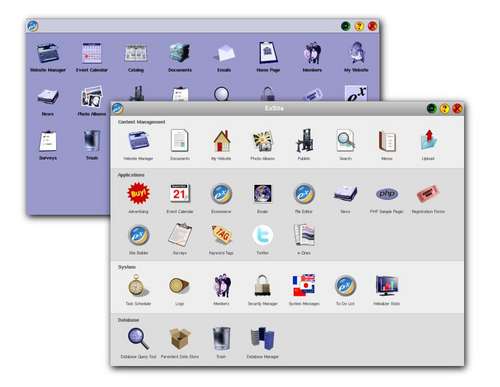Click the logo icon in back window titlebar
The height and width of the screenshot is (387, 500).
[x=32, y=25]
